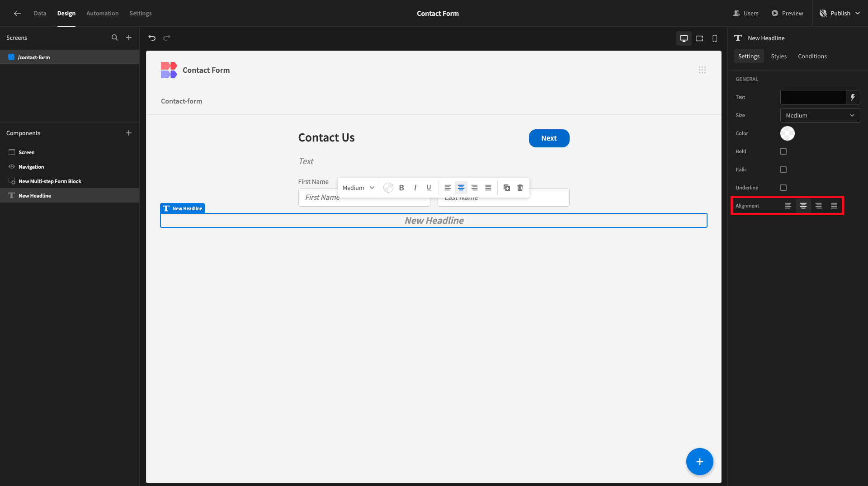
Task: Search screens with the magnifier icon
Action: 115,38
